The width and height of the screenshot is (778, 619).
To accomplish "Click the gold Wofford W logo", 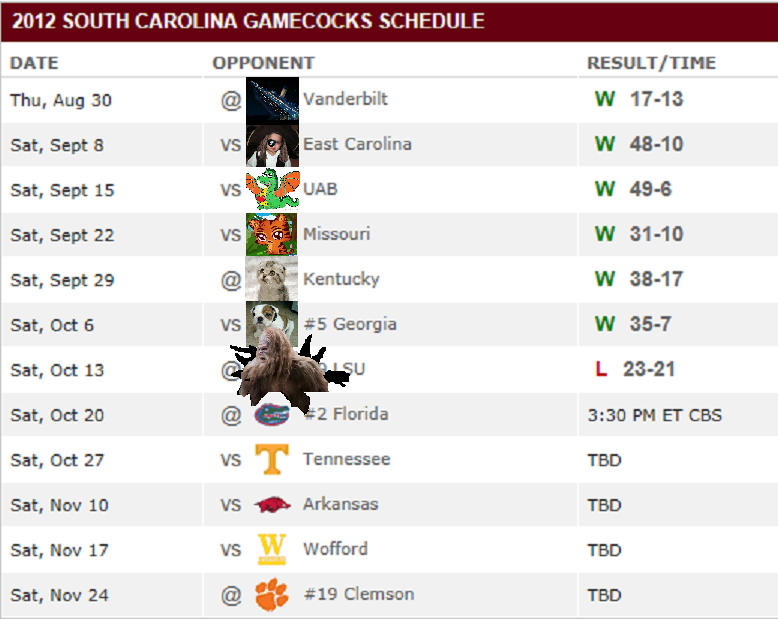I will (x=272, y=549).
